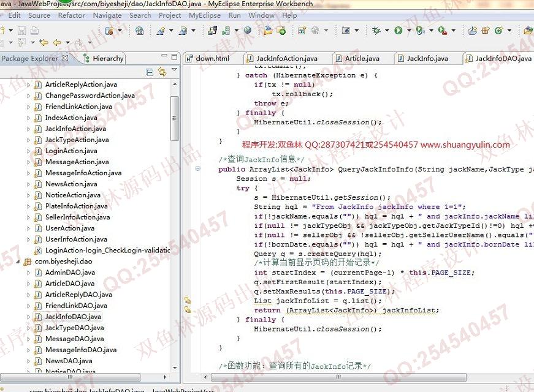Close the Package Explorer tab
534x392 pixels.
click(65, 58)
